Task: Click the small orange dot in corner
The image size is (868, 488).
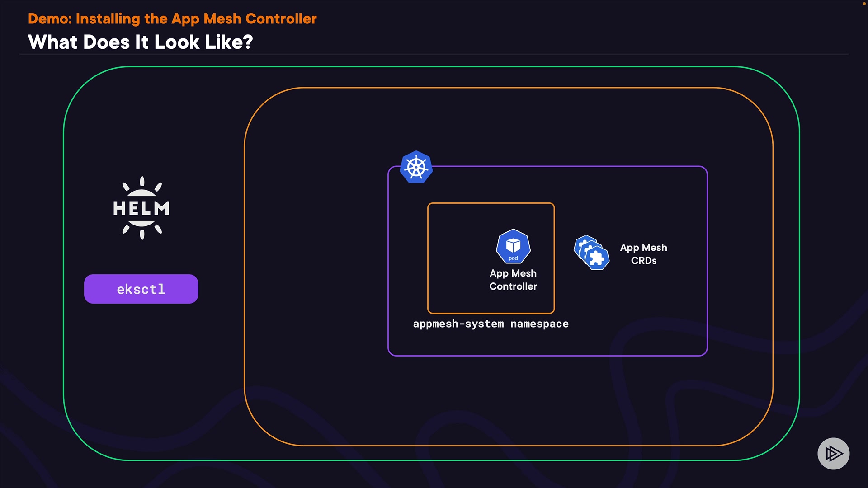Action: click(x=863, y=4)
